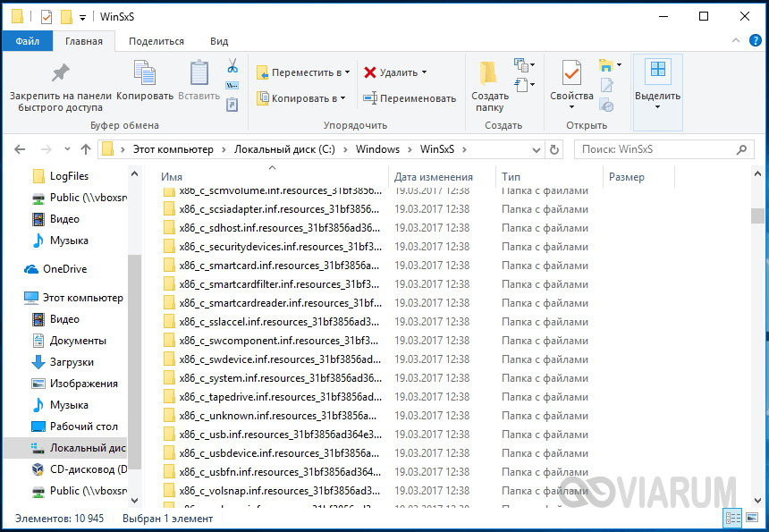Click the file list vertical scrollbar thumb

tap(757, 215)
